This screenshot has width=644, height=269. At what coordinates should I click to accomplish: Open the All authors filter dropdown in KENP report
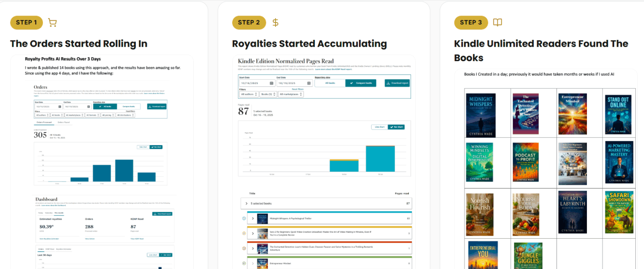tap(249, 94)
